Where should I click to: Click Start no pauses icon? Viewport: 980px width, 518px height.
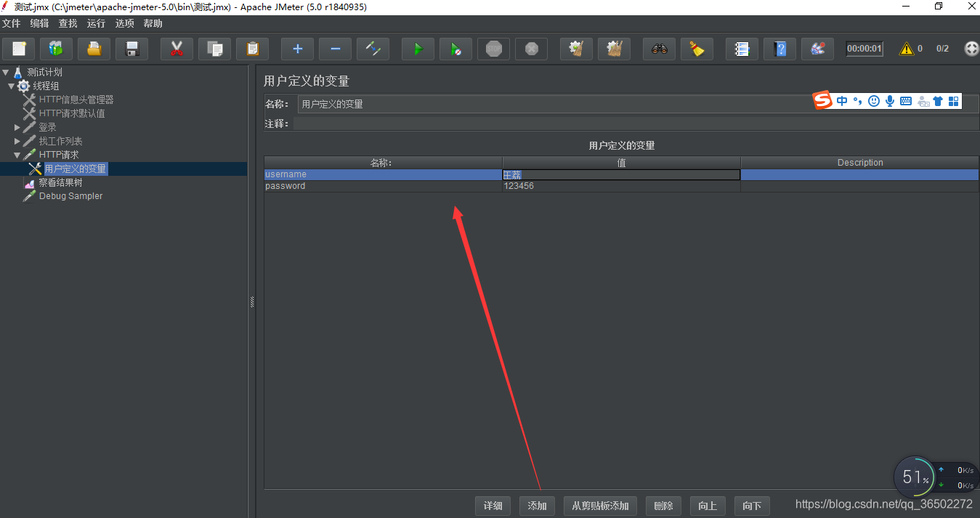(455, 49)
